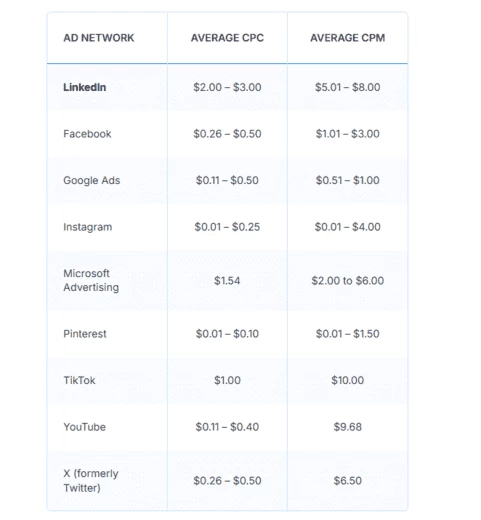The width and height of the screenshot is (481, 520).
Task: Click the Google Ads row label
Action: (x=92, y=180)
